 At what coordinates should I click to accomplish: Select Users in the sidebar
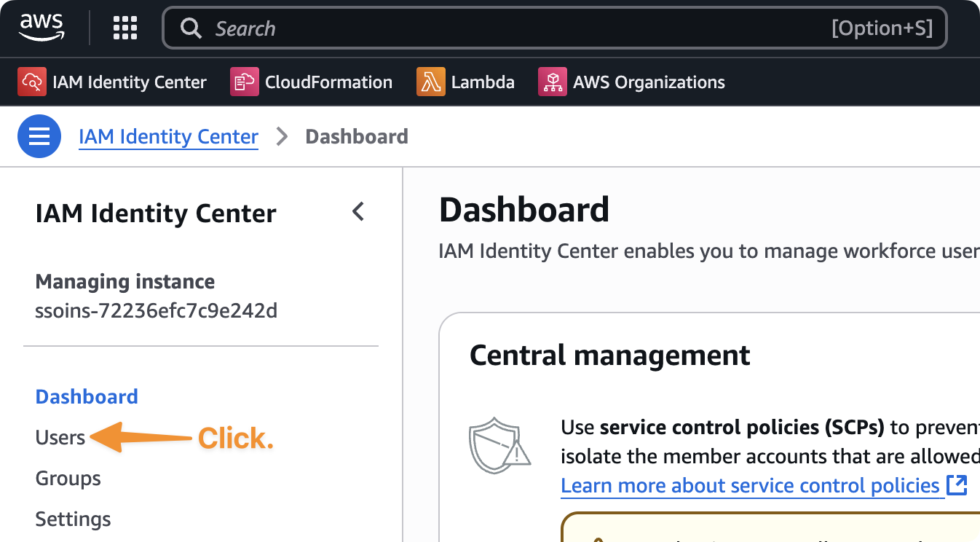[x=59, y=437]
